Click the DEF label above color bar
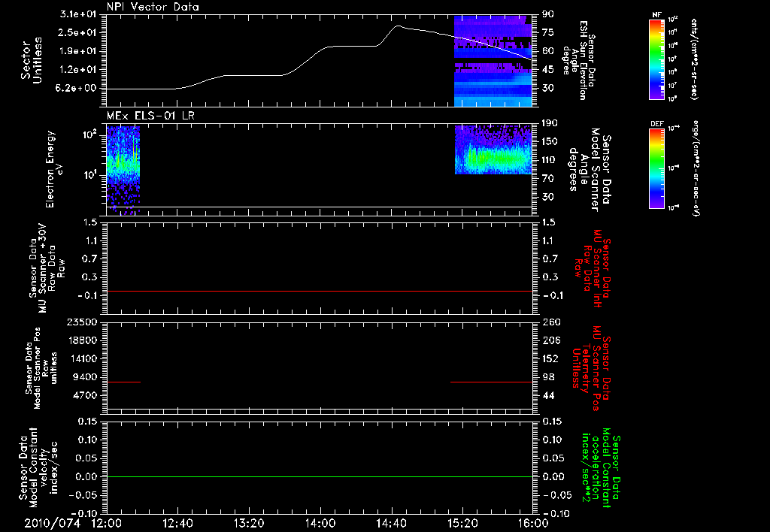This screenshot has height=532, width=770. pyautogui.click(x=657, y=124)
